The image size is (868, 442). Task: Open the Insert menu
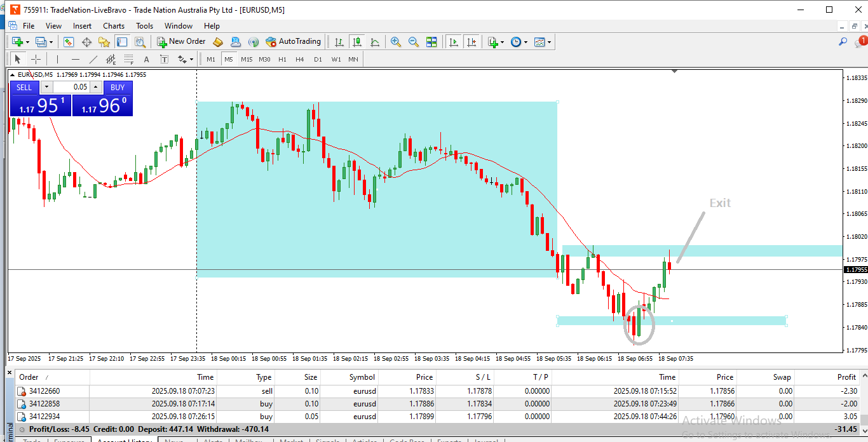(82, 26)
